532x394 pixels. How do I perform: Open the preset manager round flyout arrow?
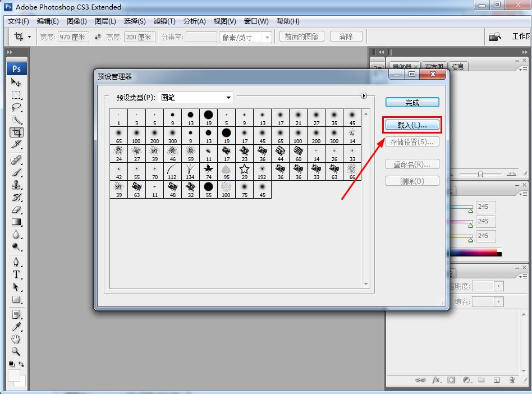click(x=364, y=96)
